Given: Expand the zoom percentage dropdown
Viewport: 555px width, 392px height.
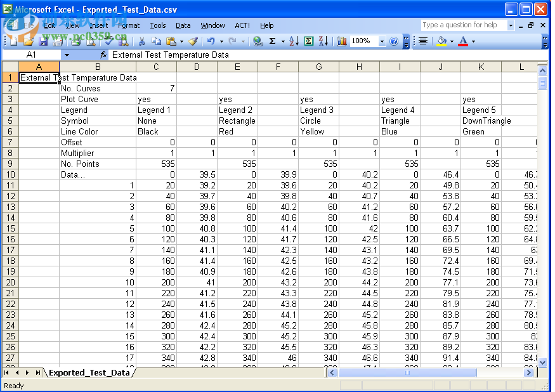Looking at the screenshot, I should point(382,41).
